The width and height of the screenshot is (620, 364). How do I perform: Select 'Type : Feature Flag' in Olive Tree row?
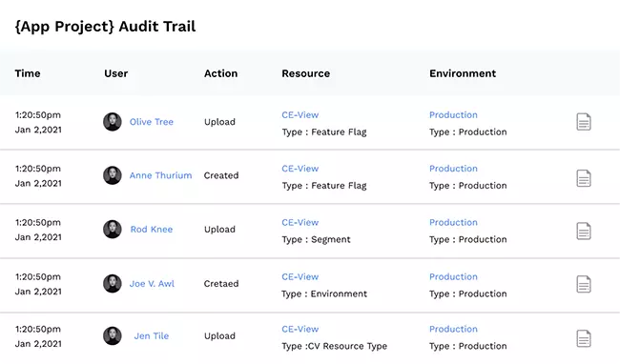coord(324,132)
